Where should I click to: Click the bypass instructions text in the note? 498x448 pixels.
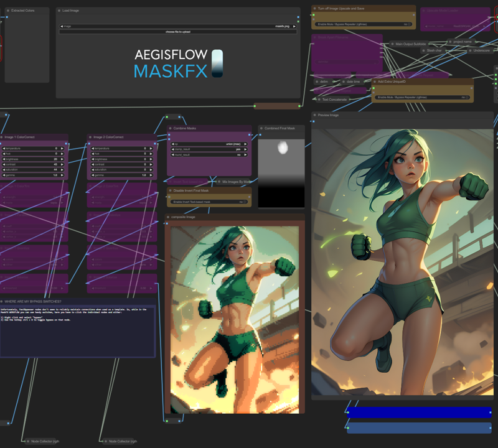pyautogui.click(x=73, y=315)
